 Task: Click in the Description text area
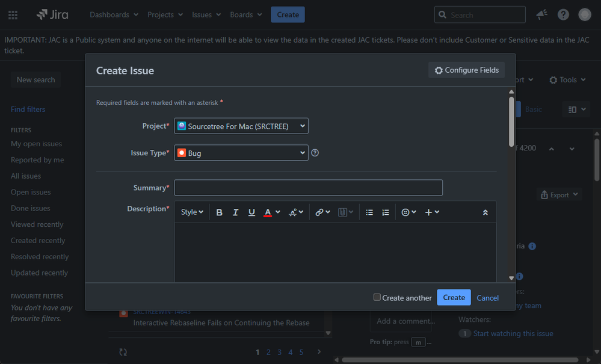335,253
